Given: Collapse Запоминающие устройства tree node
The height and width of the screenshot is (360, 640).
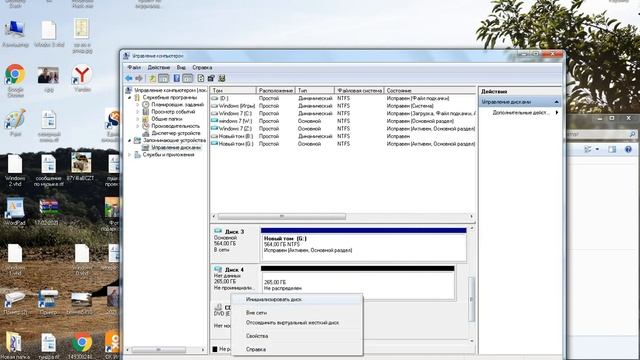Looking at the screenshot, I should [x=130, y=140].
